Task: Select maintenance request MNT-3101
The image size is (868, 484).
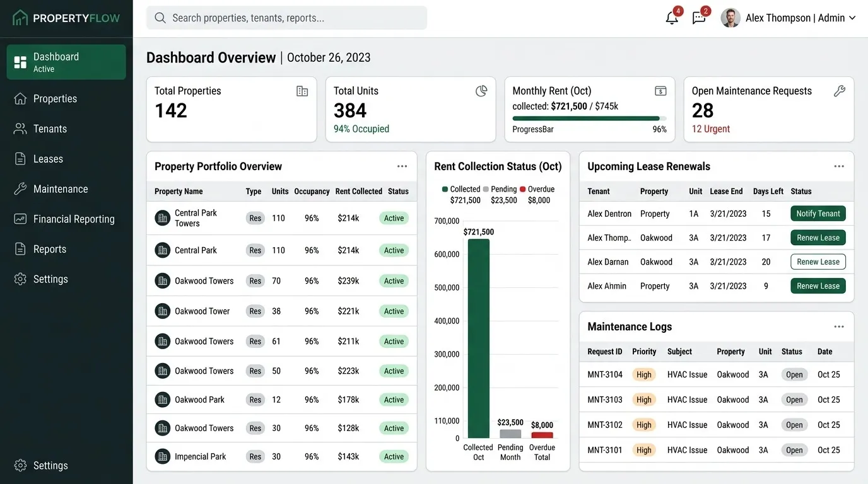Action: [605, 450]
